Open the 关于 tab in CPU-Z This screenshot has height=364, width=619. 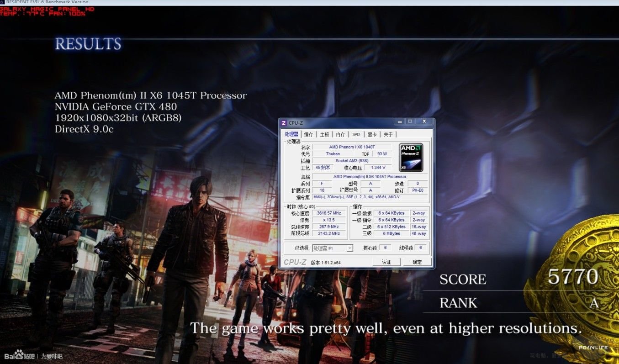[x=388, y=134]
